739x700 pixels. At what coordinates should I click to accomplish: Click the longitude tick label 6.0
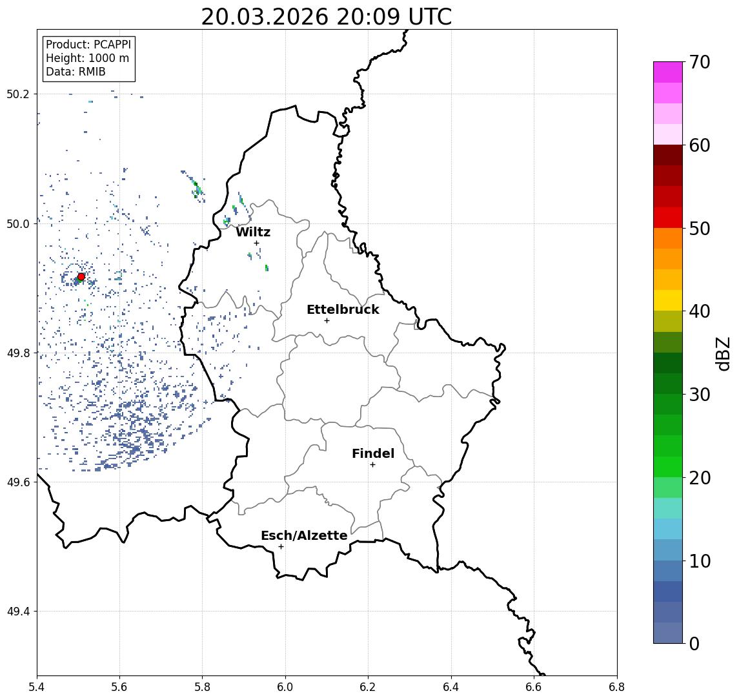(x=285, y=687)
